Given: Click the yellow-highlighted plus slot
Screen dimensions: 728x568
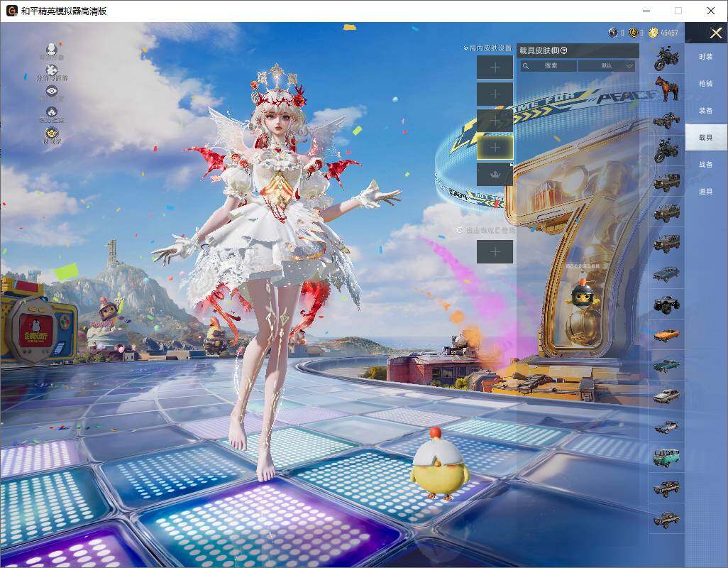Looking at the screenshot, I should (x=495, y=148).
